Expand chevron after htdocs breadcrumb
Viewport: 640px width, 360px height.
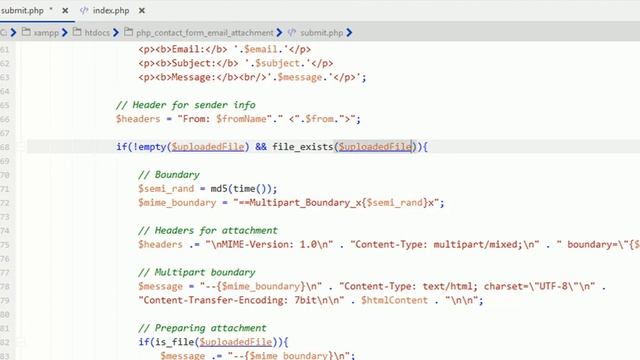116,33
